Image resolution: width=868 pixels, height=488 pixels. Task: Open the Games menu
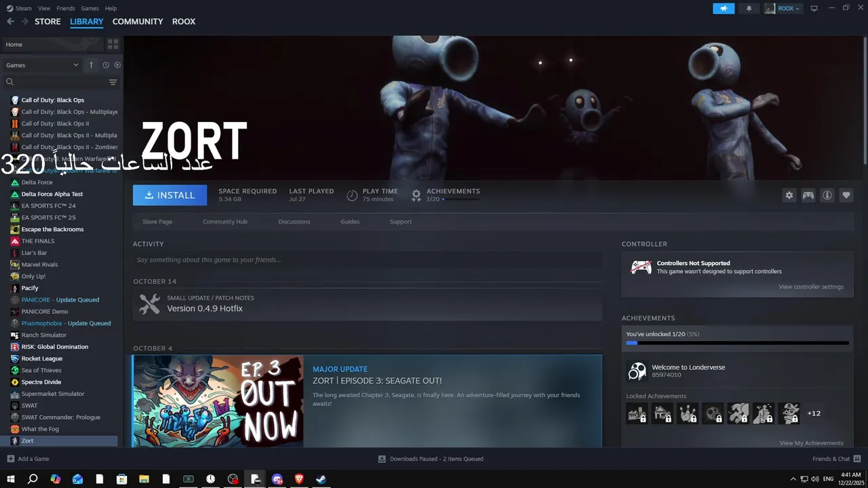coord(90,8)
